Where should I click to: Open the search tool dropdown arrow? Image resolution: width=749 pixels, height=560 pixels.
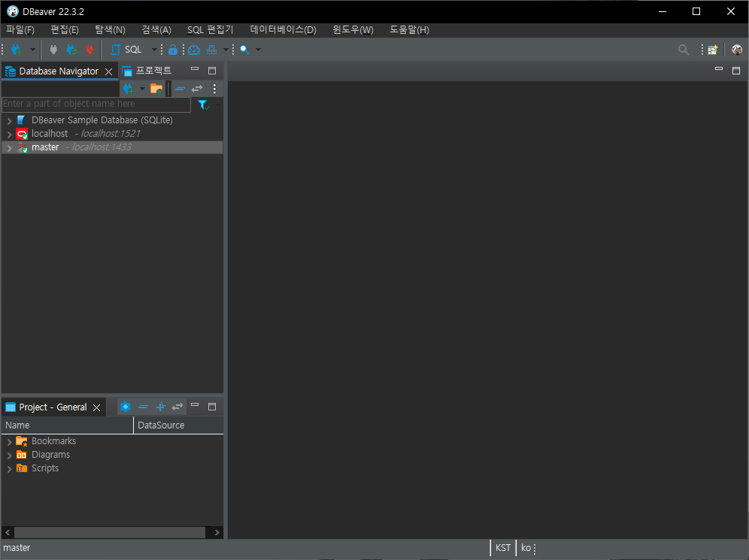(x=259, y=50)
